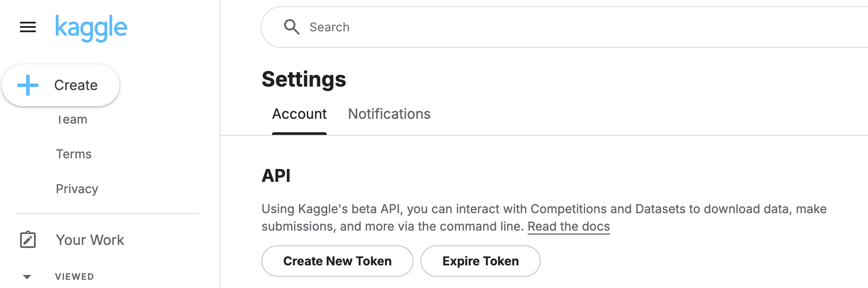Screen dimensions: 868x288
Task: Click the VIEWED section label
Action: (x=75, y=277)
